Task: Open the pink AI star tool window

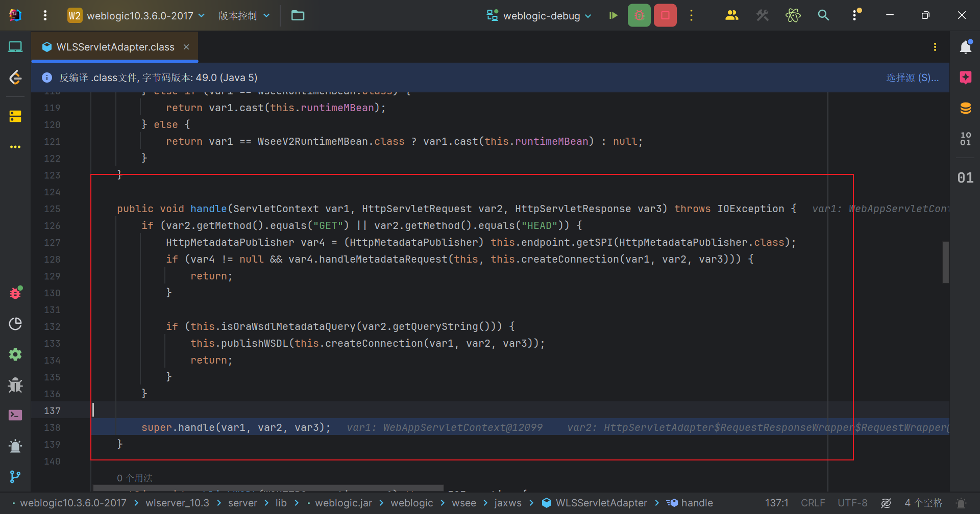Action: [x=966, y=78]
